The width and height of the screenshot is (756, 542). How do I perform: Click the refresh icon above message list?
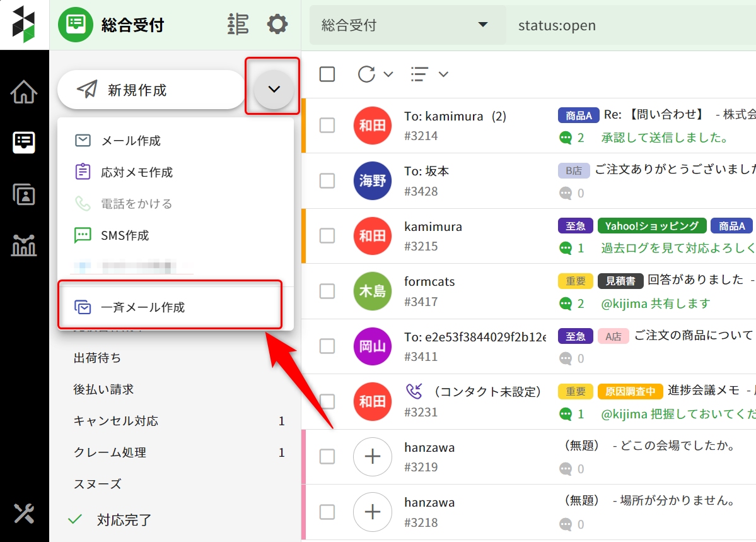pos(366,74)
